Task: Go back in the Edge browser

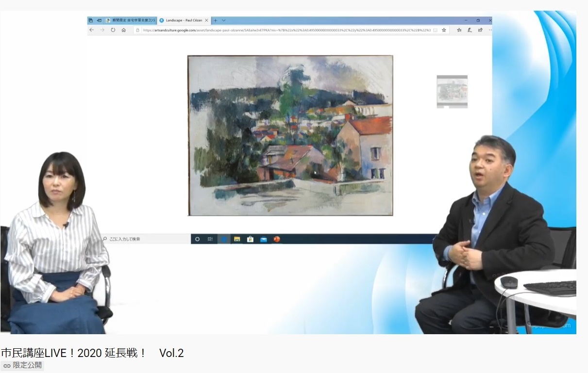Action: 91,30
